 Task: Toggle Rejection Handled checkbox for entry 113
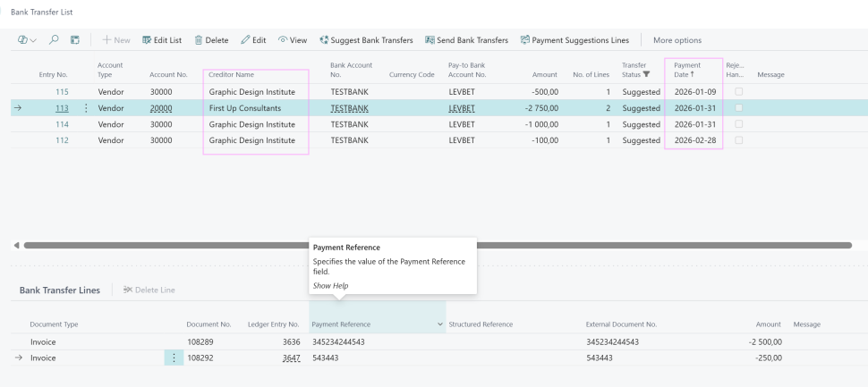[738, 108]
